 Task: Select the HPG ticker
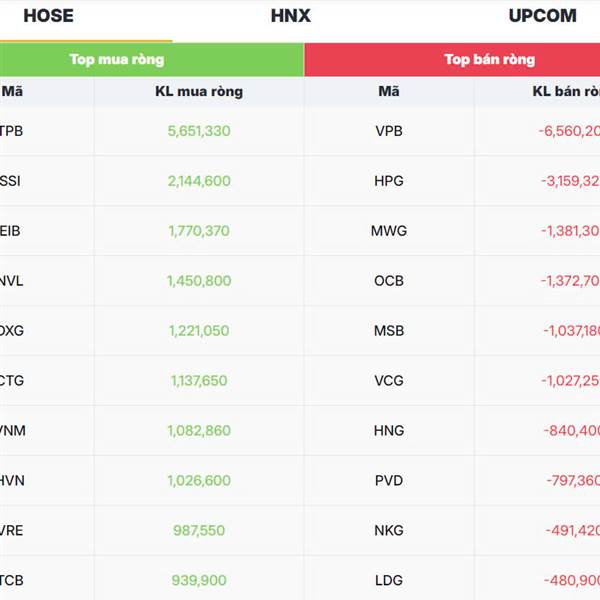click(389, 181)
